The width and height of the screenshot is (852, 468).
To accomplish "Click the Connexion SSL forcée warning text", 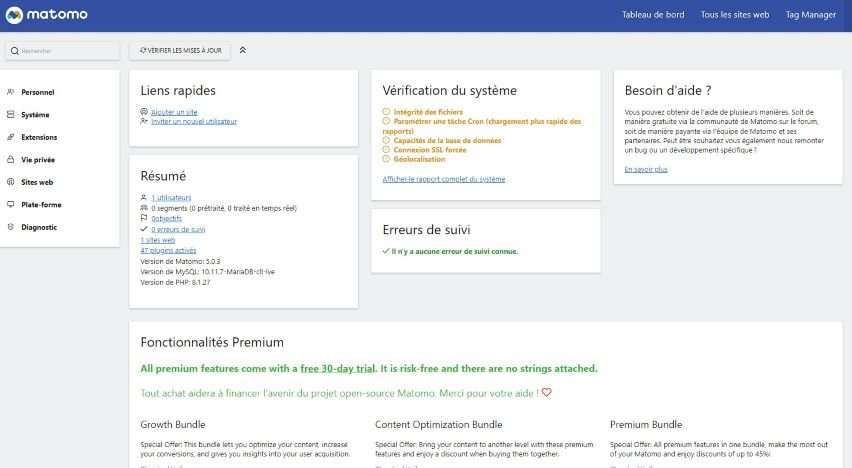I will coord(430,150).
